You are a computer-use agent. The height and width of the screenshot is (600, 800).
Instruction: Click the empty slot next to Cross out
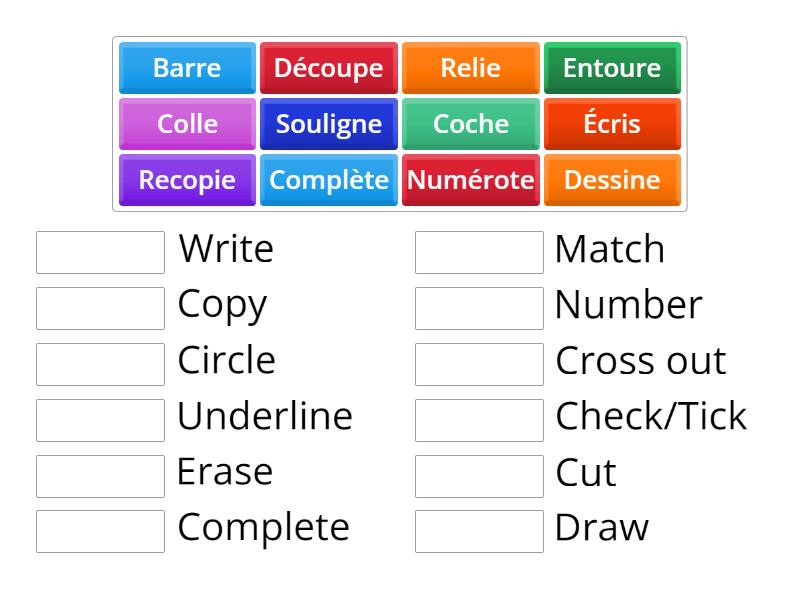pos(479,362)
